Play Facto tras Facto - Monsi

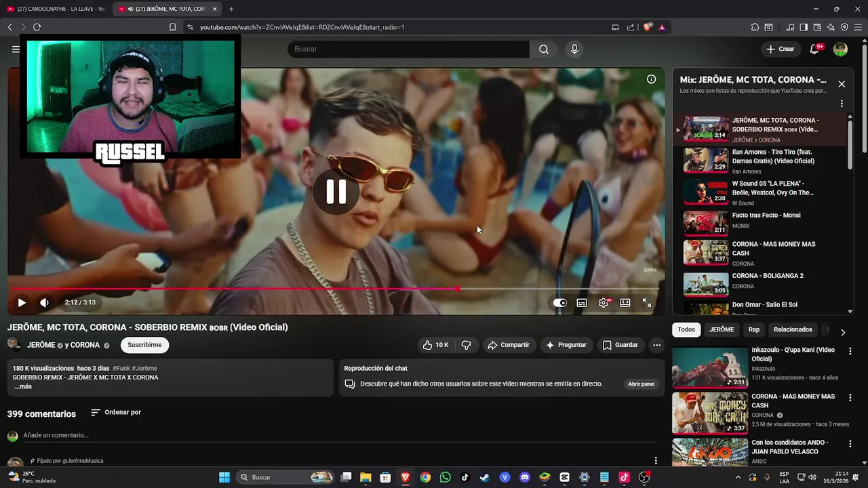point(759,222)
